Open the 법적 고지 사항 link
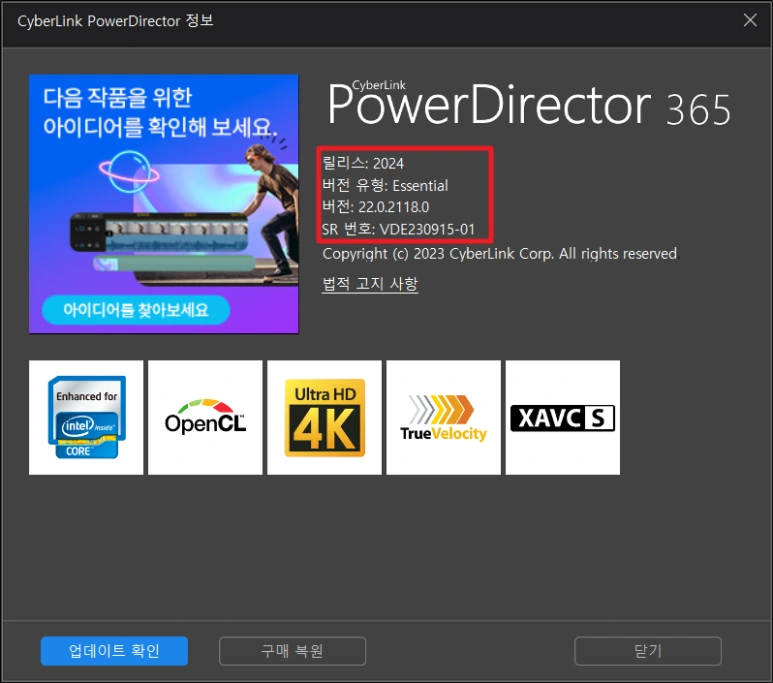Image resolution: width=773 pixels, height=683 pixels. pyautogui.click(x=370, y=284)
